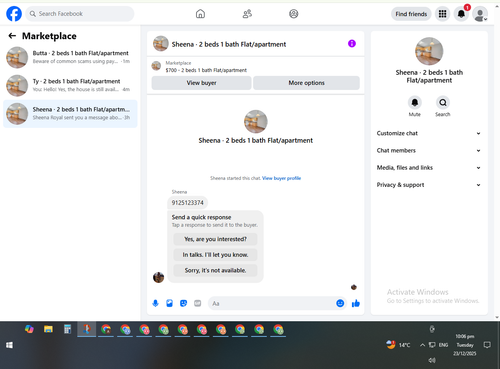Viewport: 500px width, 369px height.
Task: Select the Sheena conversation in Marketplace list
Action: coord(70,114)
